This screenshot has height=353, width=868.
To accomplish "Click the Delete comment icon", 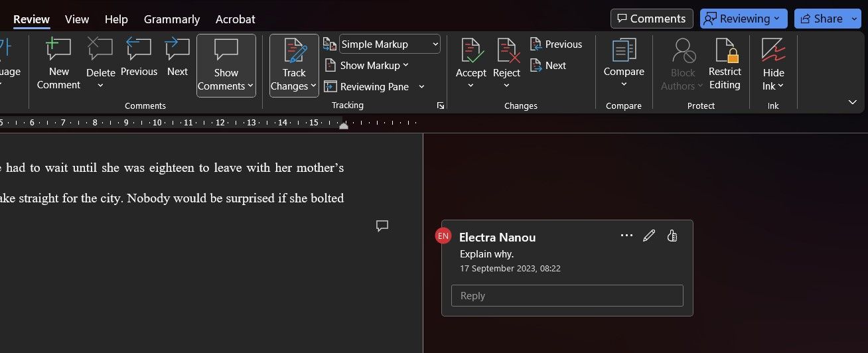I will coord(100,50).
